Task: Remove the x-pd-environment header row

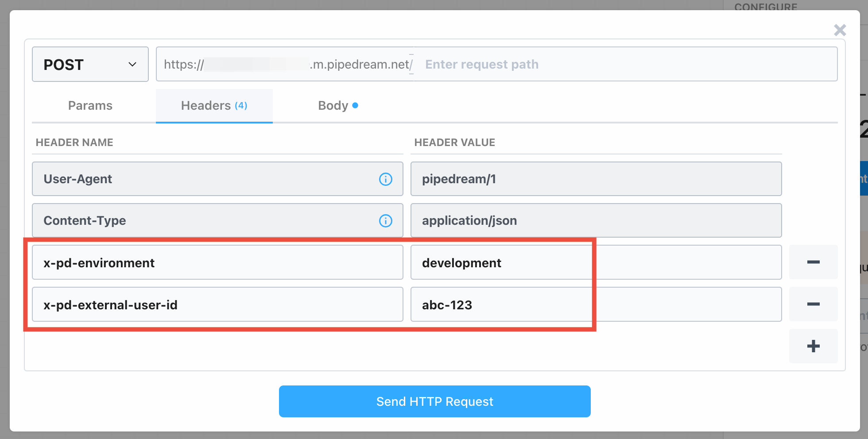Action: pyautogui.click(x=813, y=262)
